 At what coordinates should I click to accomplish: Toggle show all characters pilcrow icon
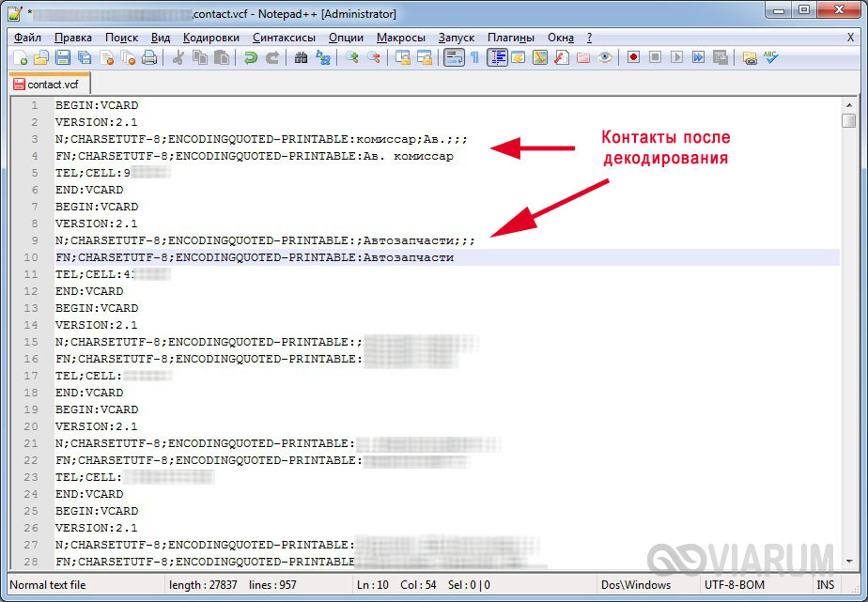[475, 58]
